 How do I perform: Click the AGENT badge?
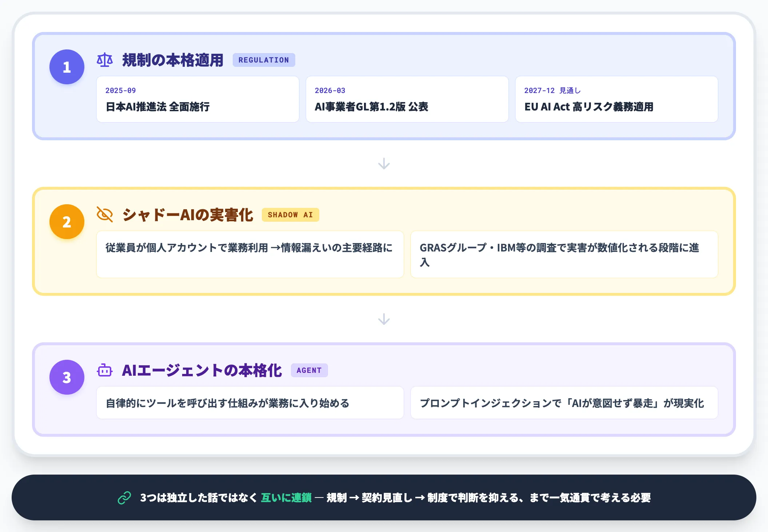click(x=309, y=370)
